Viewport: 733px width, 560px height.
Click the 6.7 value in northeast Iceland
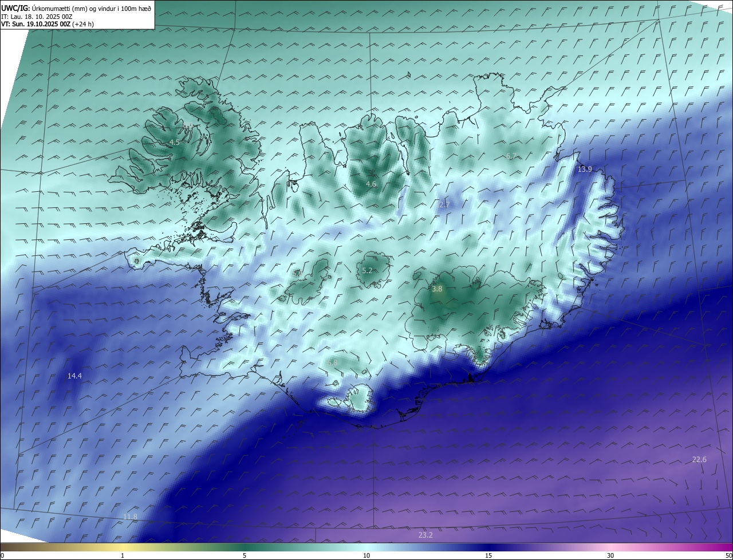coord(511,156)
